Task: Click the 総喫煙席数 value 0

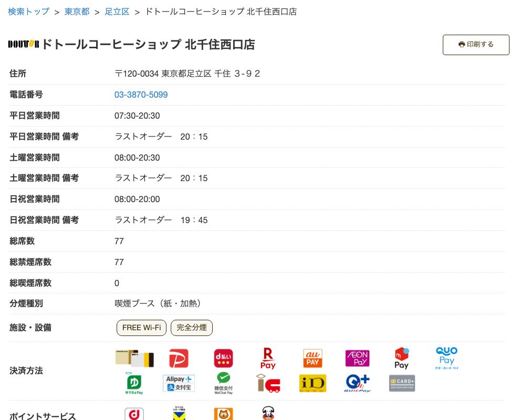Action: click(x=117, y=283)
